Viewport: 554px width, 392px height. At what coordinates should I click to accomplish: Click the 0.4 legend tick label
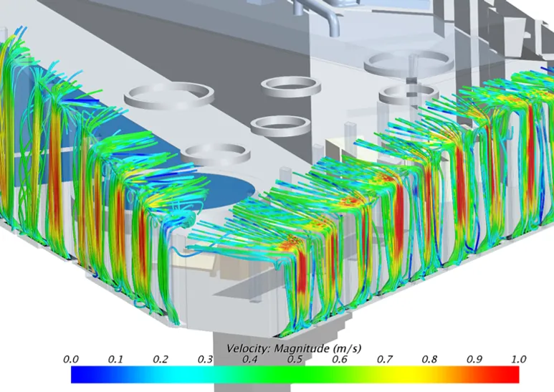coord(250,359)
